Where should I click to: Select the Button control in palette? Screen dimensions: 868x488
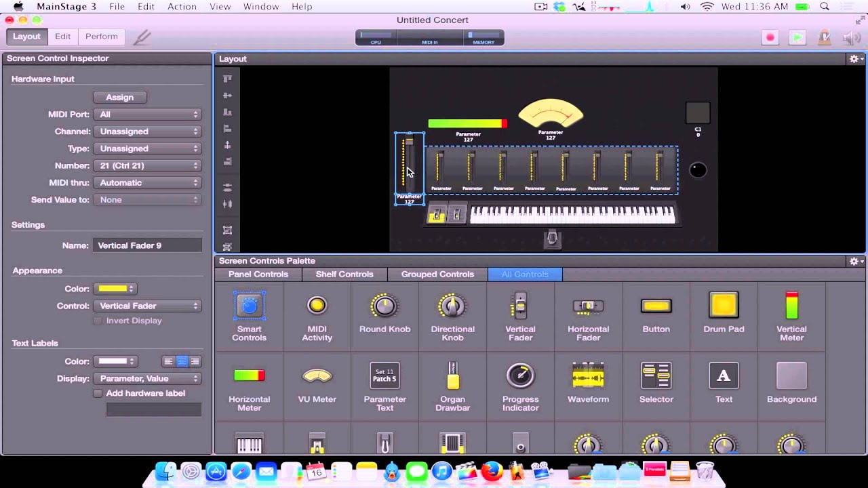coord(656,306)
